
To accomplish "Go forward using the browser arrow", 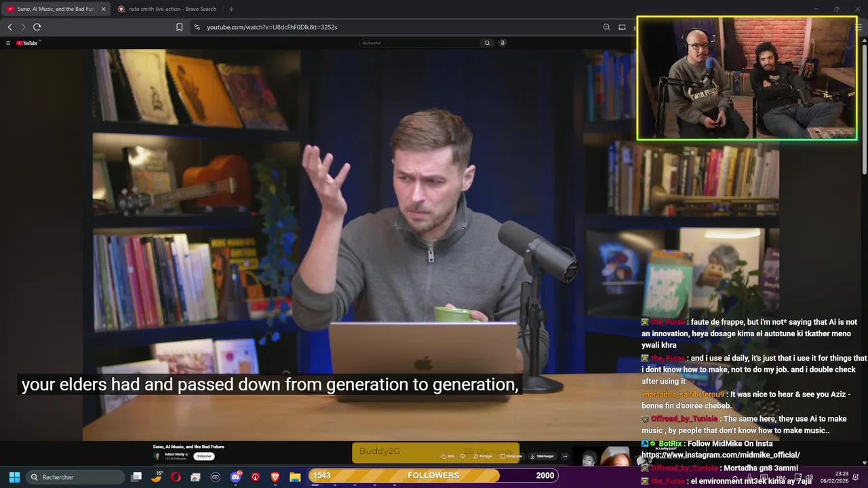I will click(23, 27).
